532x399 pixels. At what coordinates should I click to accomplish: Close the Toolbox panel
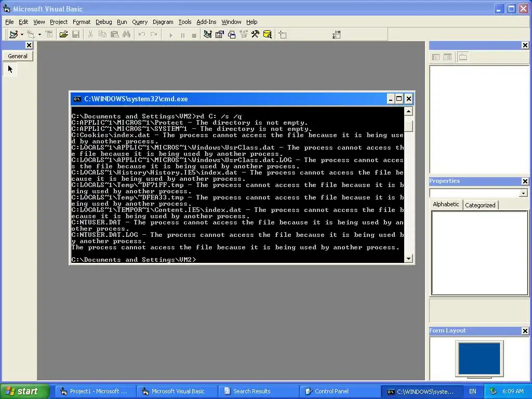(29, 45)
